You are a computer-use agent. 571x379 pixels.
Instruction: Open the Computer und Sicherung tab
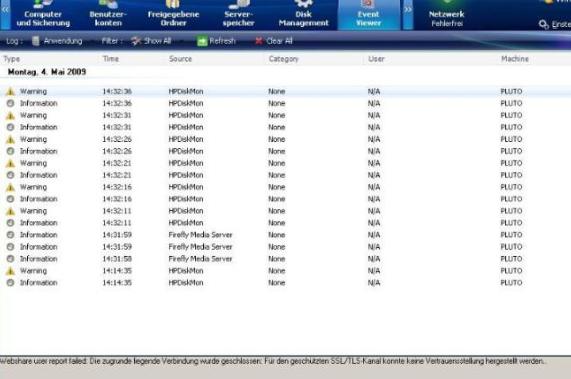coord(43,15)
